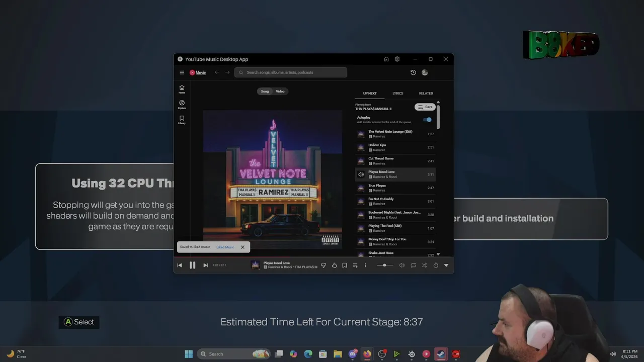Open listening history clock icon

[x=413, y=72]
